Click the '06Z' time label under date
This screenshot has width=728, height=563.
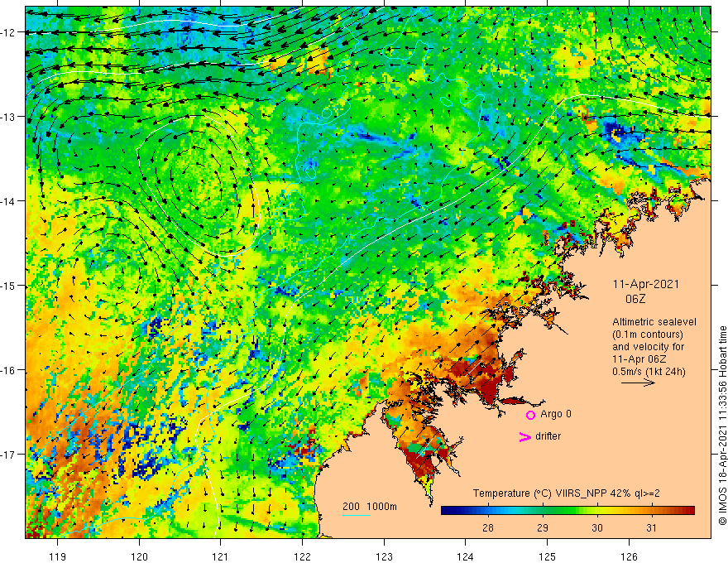[x=635, y=299]
